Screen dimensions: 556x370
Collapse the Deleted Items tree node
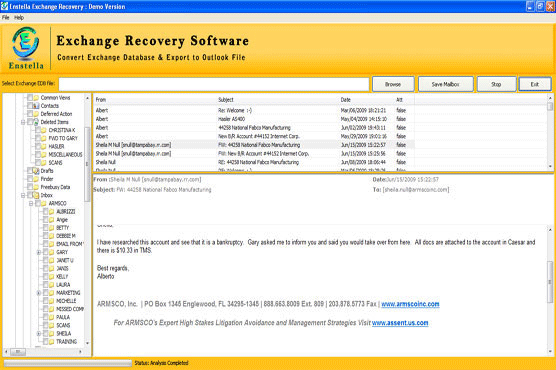click(23, 122)
